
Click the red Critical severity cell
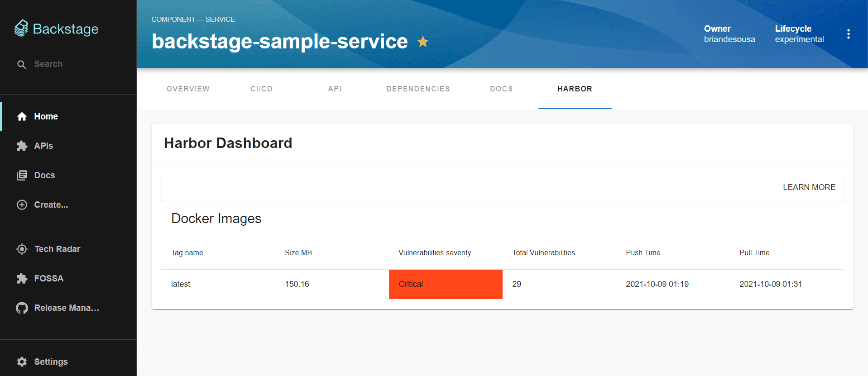(446, 284)
